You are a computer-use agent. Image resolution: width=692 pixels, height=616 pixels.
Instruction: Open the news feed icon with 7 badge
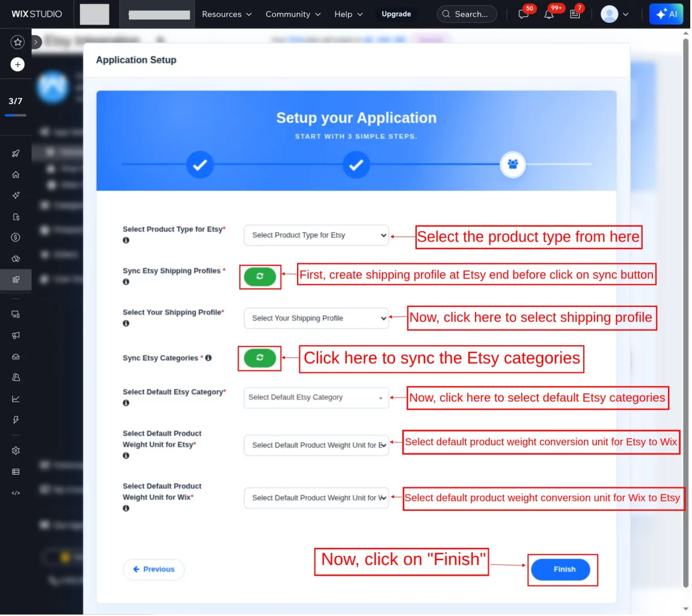[x=575, y=14]
